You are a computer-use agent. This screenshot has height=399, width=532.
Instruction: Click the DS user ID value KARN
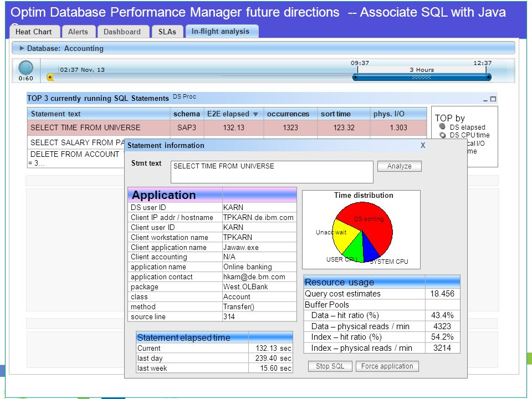click(233, 207)
